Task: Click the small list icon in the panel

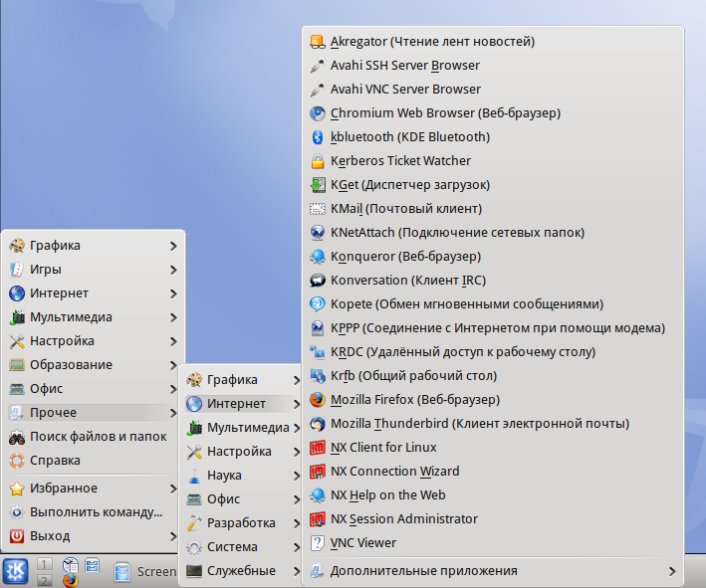Action: pos(92,564)
